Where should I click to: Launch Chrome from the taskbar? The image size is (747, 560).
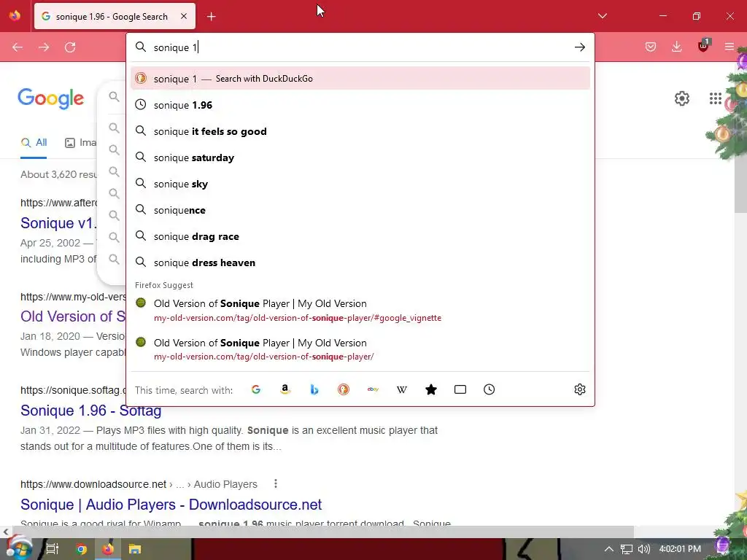pos(82,549)
